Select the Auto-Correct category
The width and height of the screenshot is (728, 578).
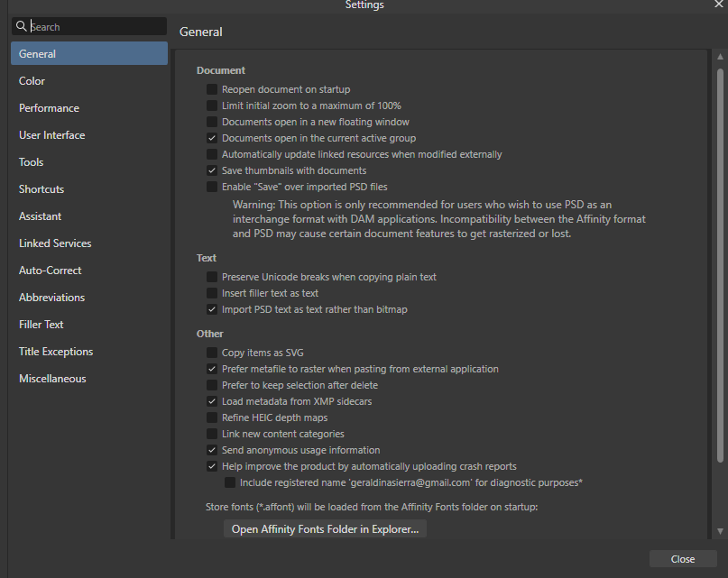click(x=50, y=270)
